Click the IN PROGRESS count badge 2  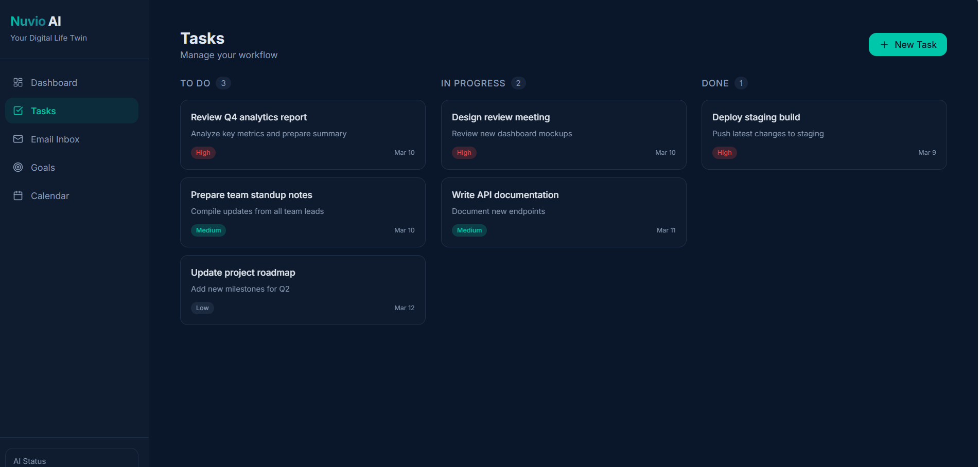click(x=518, y=83)
